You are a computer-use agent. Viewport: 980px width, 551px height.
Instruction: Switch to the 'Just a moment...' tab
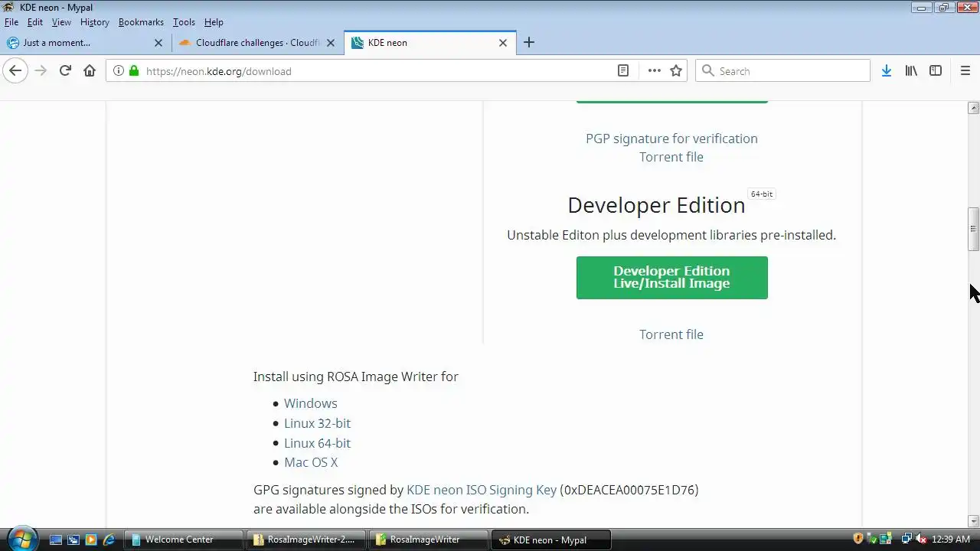[x=86, y=43]
